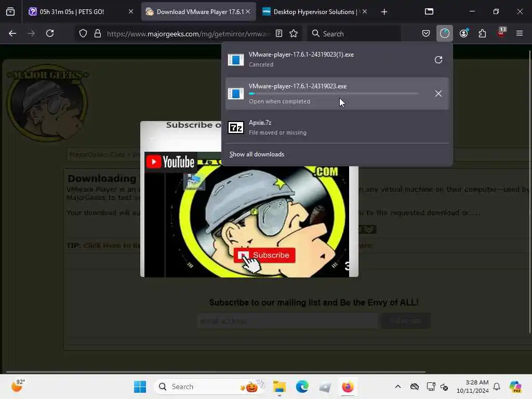Open the Firefox View tab list icon
The width and height of the screenshot is (532, 399).
coord(10,12)
